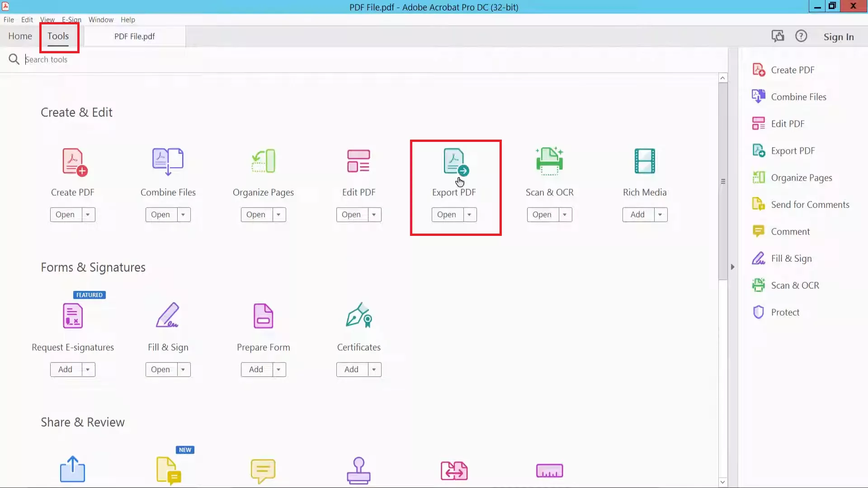Image resolution: width=868 pixels, height=488 pixels.
Task: Switch to the Home tab
Action: pyautogui.click(x=19, y=36)
